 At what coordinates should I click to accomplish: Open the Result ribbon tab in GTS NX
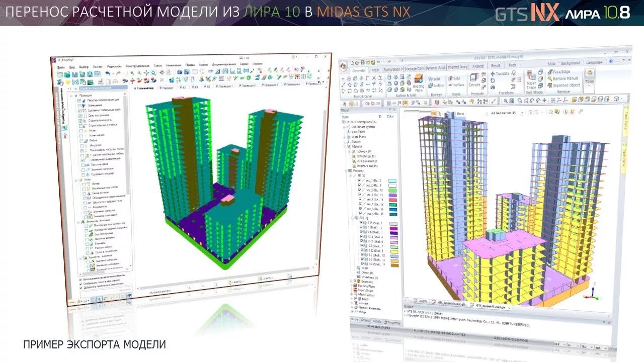496,65
